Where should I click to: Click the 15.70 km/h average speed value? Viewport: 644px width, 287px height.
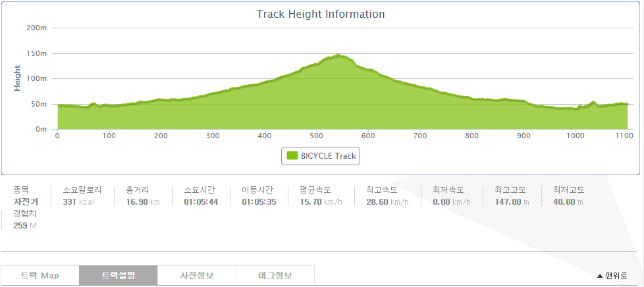pos(321,201)
